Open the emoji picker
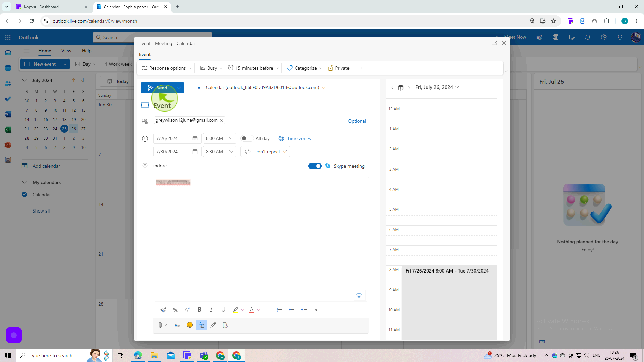The width and height of the screenshot is (644, 362). [190, 325]
